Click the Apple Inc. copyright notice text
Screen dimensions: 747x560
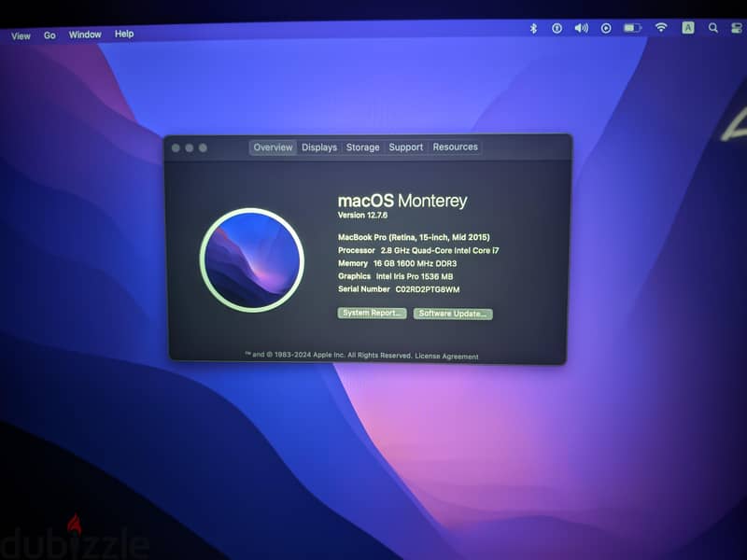click(x=329, y=355)
